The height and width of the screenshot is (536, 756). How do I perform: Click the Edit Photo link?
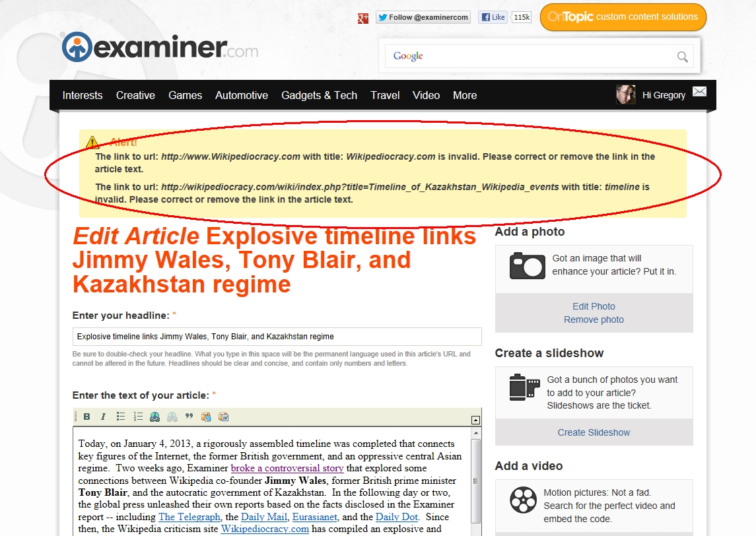tap(594, 306)
